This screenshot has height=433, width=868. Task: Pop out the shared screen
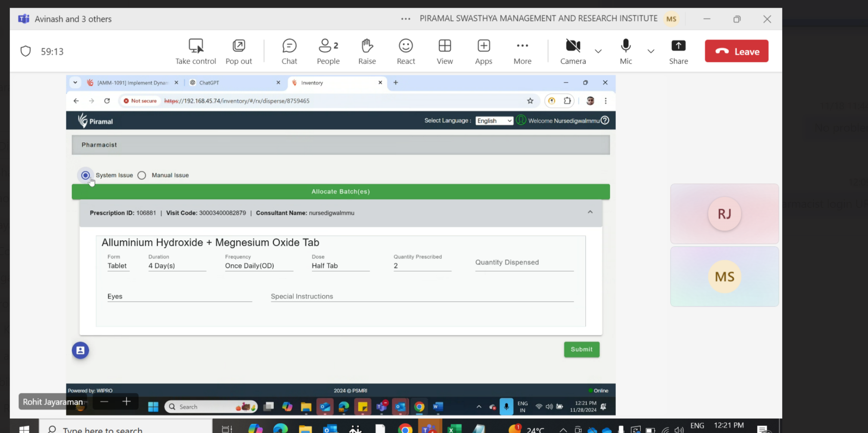click(x=239, y=46)
